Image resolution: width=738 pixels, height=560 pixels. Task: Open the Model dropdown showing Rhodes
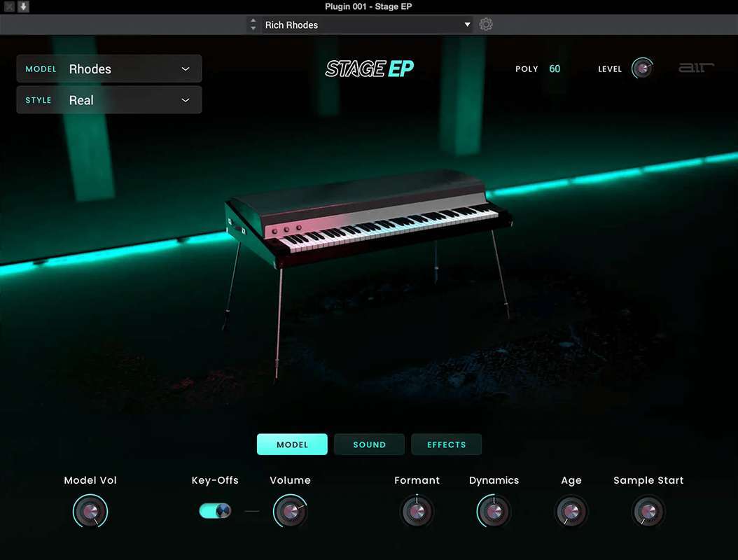[x=109, y=69]
